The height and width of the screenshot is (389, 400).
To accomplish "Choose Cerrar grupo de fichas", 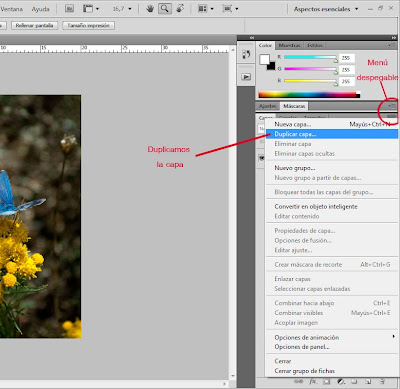I will pos(332,371).
